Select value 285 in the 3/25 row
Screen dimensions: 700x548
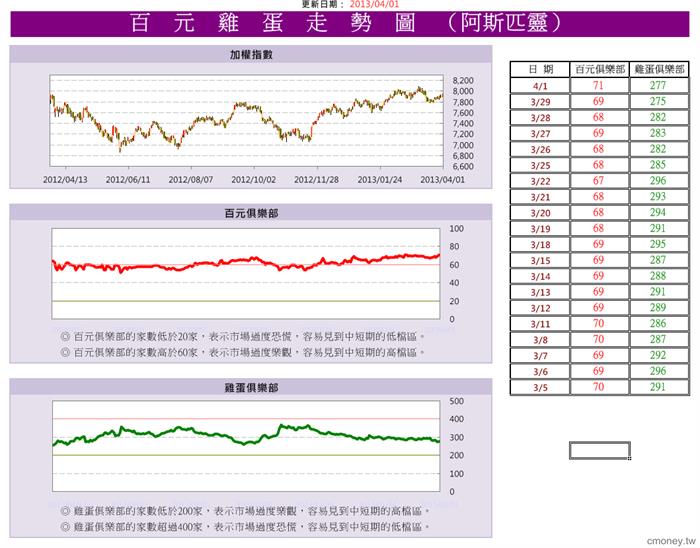658,165
